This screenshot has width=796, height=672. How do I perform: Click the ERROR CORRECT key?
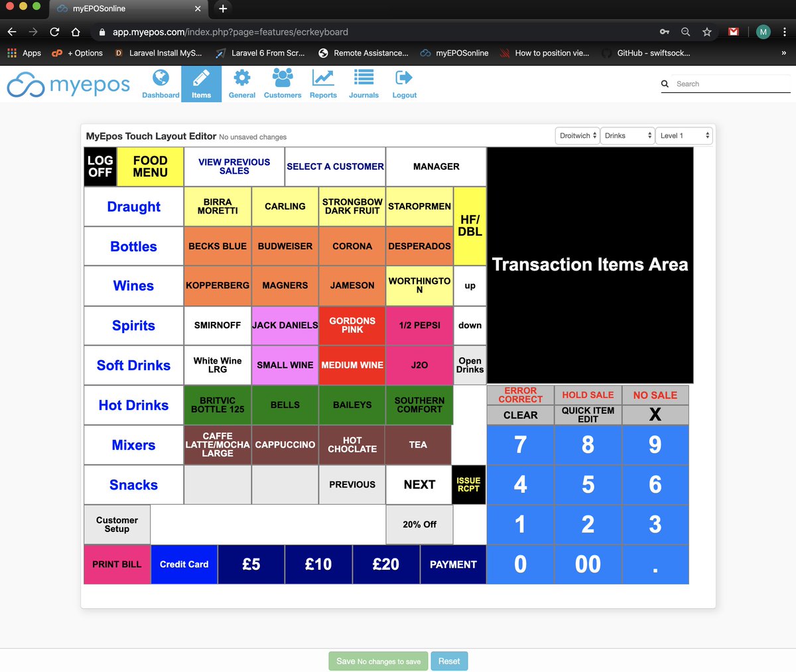pos(521,395)
